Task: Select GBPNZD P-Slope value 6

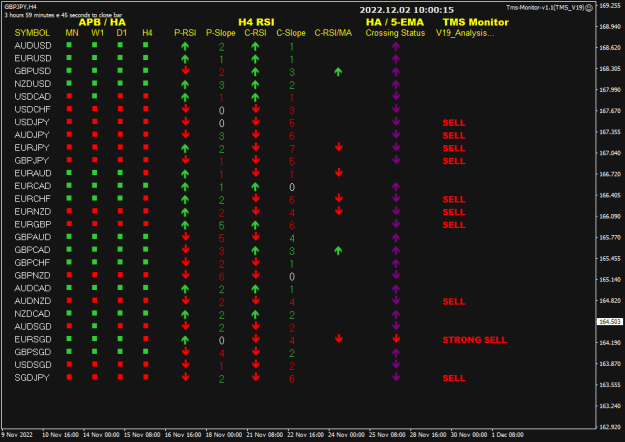Action: click(x=221, y=277)
